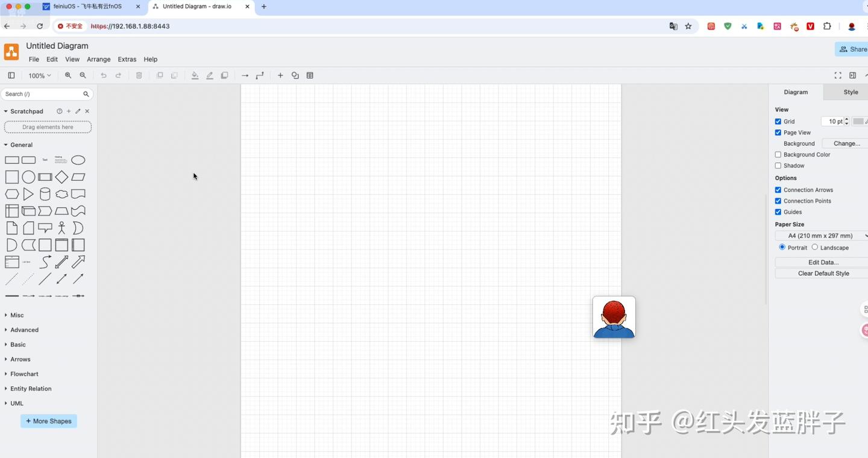Uncheck the Grid checkbox

tap(778, 122)
